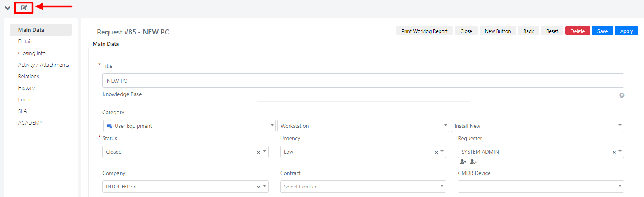Open the Select Contract dropdown
Viewport: 644px width, 197px height.
(x=363, y=187)
